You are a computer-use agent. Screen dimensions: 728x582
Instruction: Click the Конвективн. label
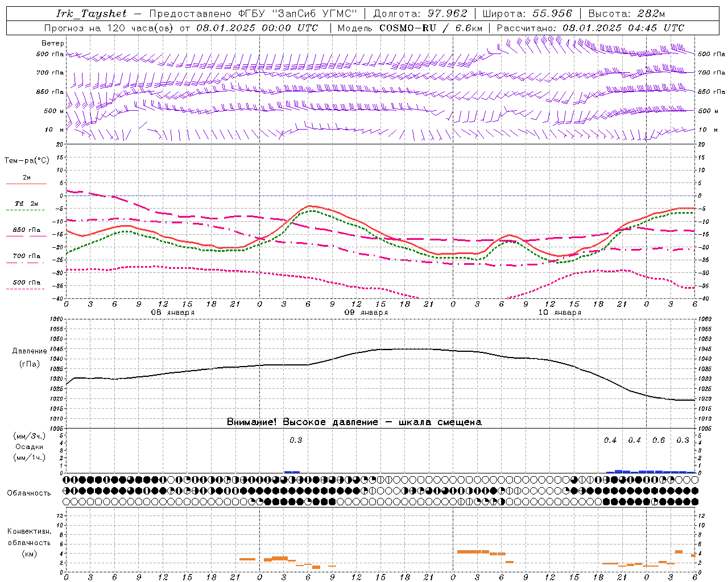[x=29, y=531]
